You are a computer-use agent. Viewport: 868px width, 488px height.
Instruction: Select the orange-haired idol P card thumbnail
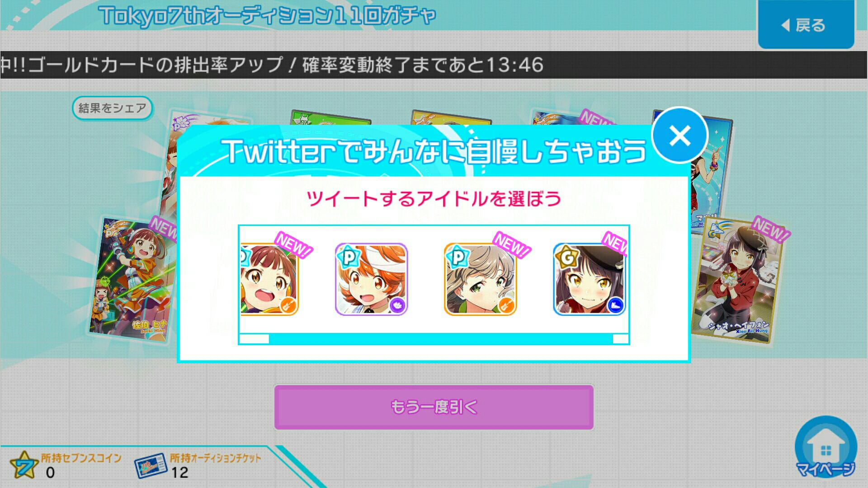[371, 279]
